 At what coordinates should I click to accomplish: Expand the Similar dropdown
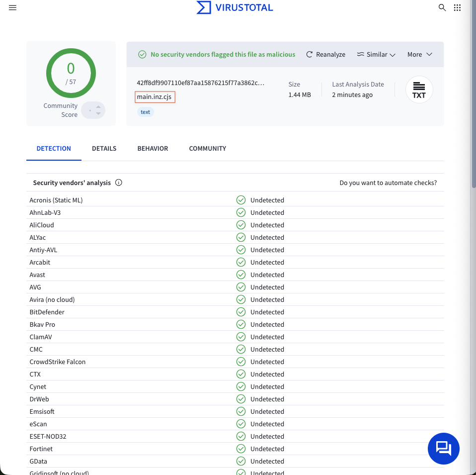pos(376,54)
